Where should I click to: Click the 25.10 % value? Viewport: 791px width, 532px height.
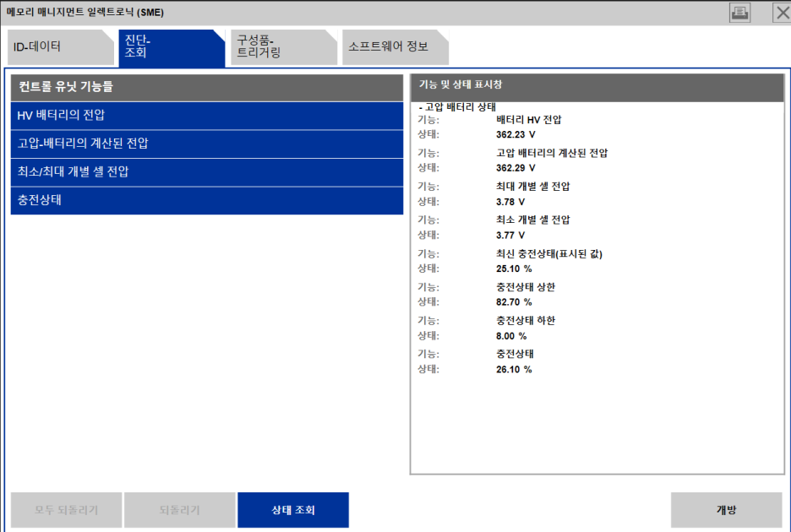pyautogui.click(x=514, y=269)
